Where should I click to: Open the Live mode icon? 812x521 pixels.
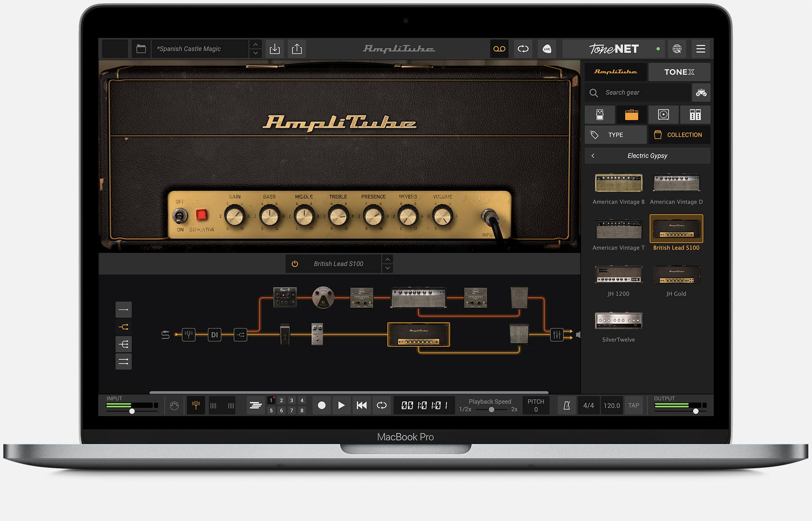[x=546, y=49]
